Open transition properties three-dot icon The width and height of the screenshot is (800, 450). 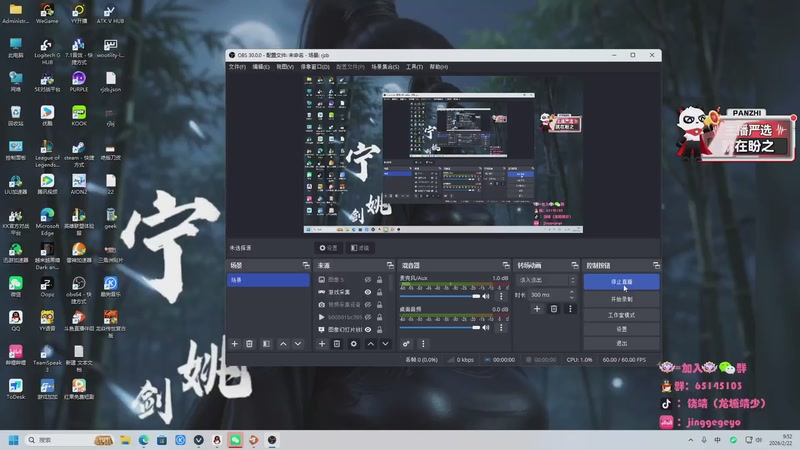pyautogui.click(x=570, y=309)
